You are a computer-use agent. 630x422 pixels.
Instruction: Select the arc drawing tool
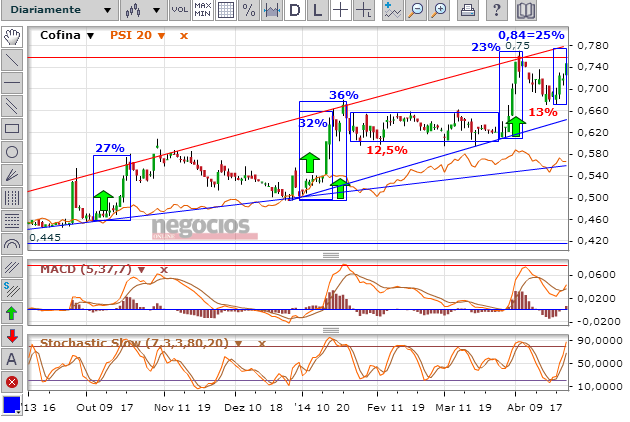coord(12,244)
